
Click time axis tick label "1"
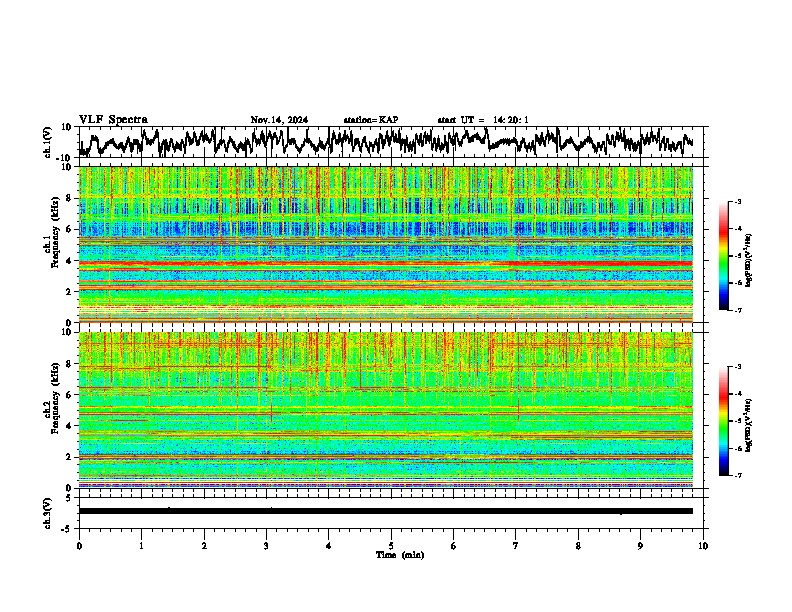point(142,546)
